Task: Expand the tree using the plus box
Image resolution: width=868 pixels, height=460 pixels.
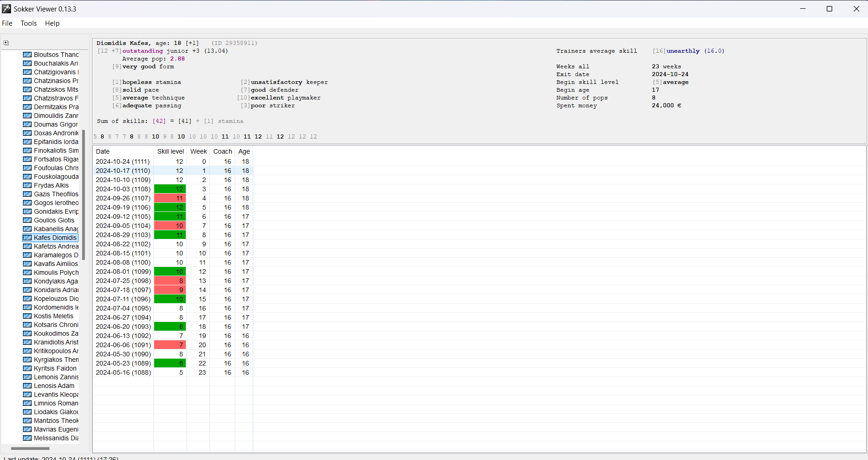Action: pos(6,43)
